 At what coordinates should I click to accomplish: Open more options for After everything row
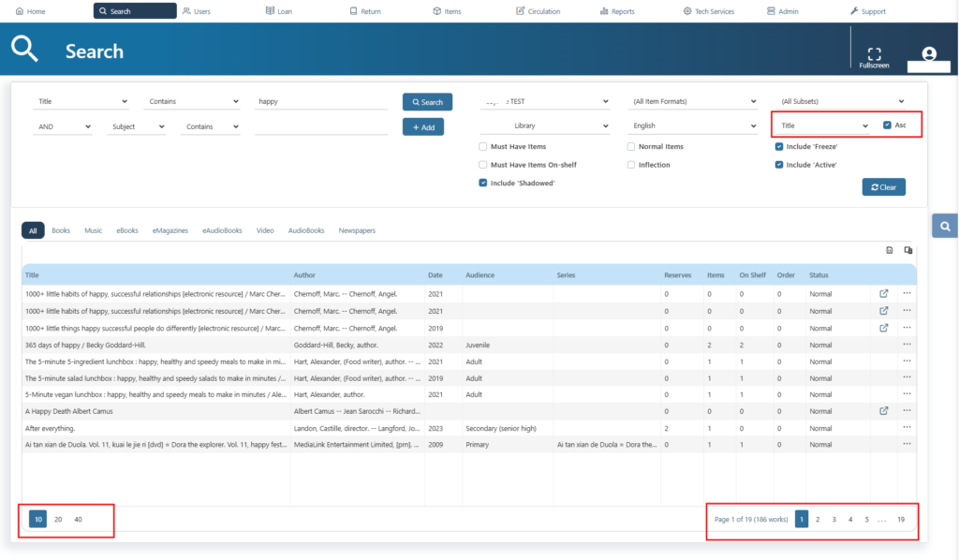(x=907, y=427)
